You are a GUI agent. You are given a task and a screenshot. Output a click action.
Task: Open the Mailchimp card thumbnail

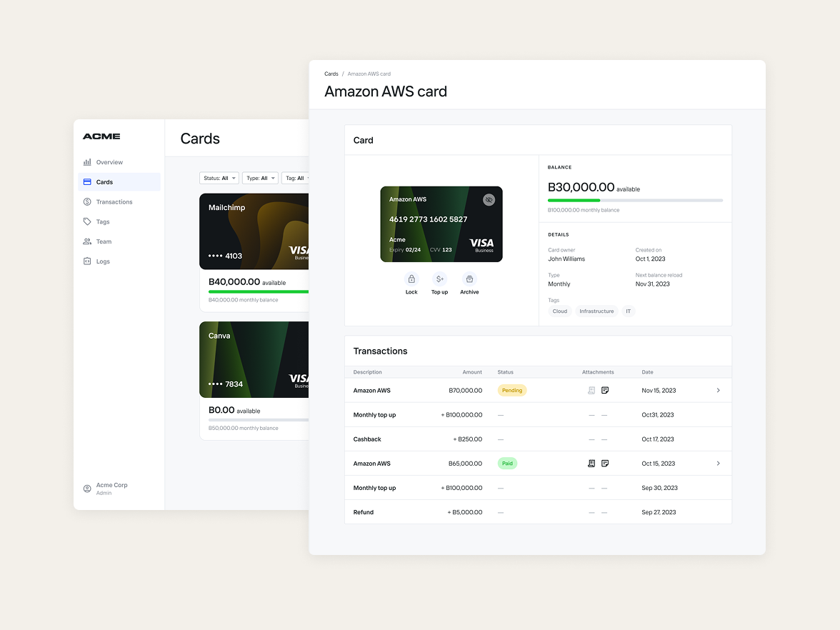(x=254, y=231)
